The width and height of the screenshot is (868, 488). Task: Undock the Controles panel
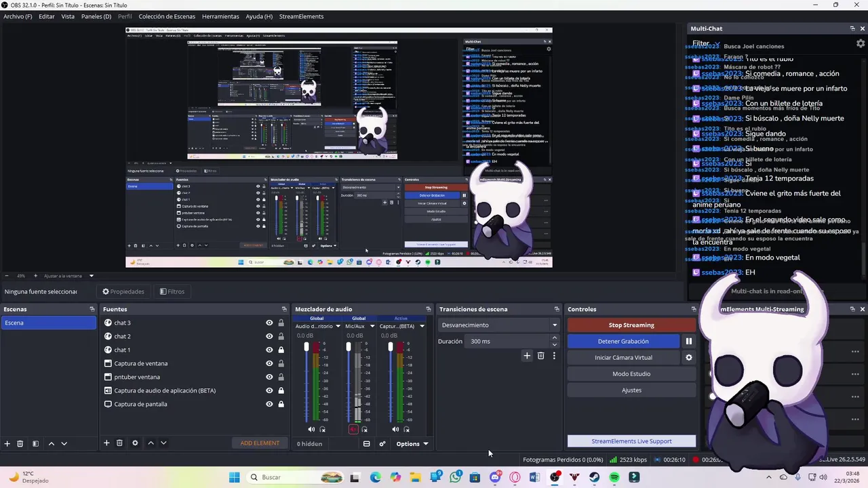coord(693,309)
